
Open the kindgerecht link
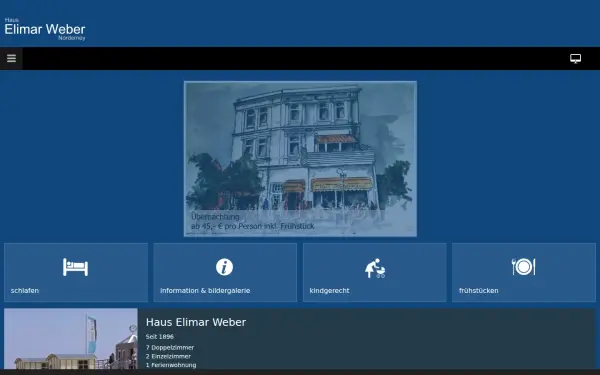(329, 291)
